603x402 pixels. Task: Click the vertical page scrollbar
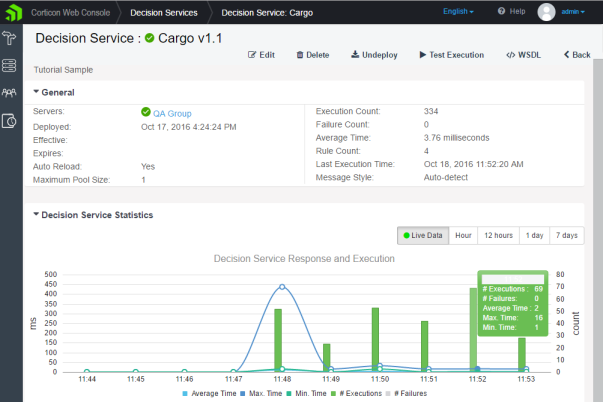pyautogui.click(x=598, y=231)
